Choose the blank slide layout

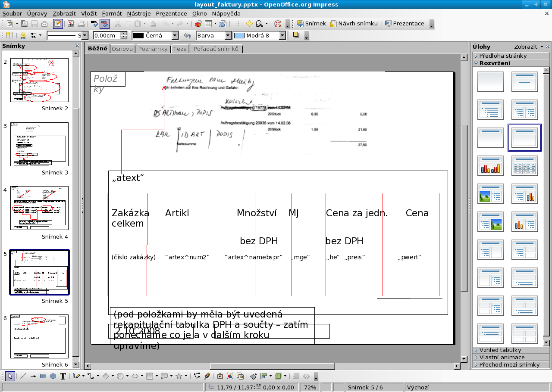tap(490, 82)
